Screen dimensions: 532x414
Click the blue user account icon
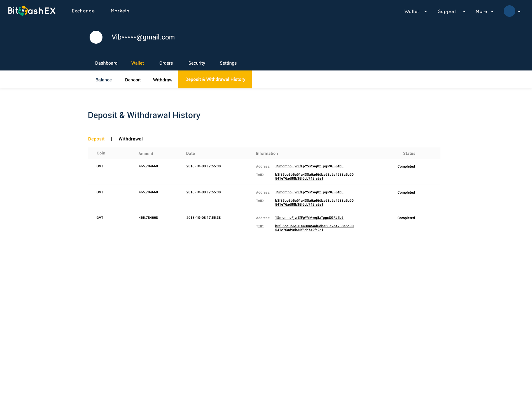tap(509, 11)
